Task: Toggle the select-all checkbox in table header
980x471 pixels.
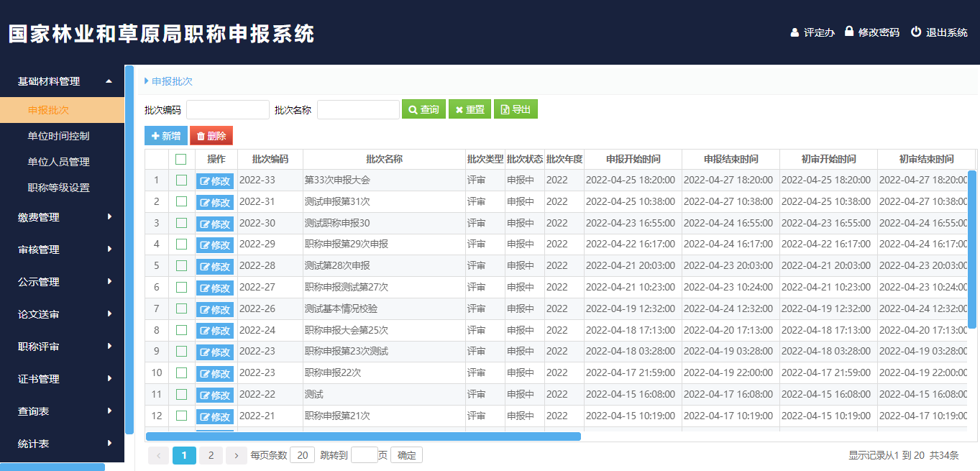Action: (x=181, y=160)
